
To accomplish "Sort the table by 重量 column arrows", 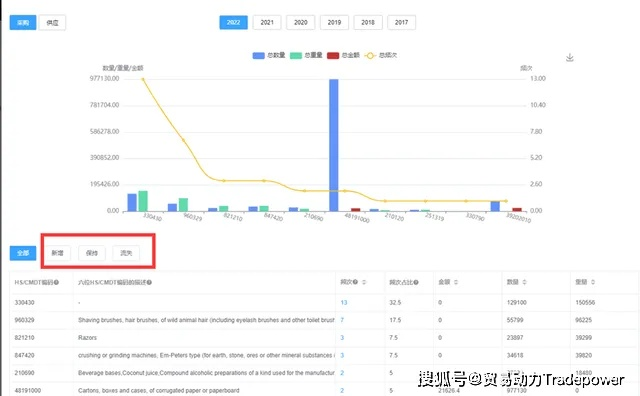I will pos(593,282).
